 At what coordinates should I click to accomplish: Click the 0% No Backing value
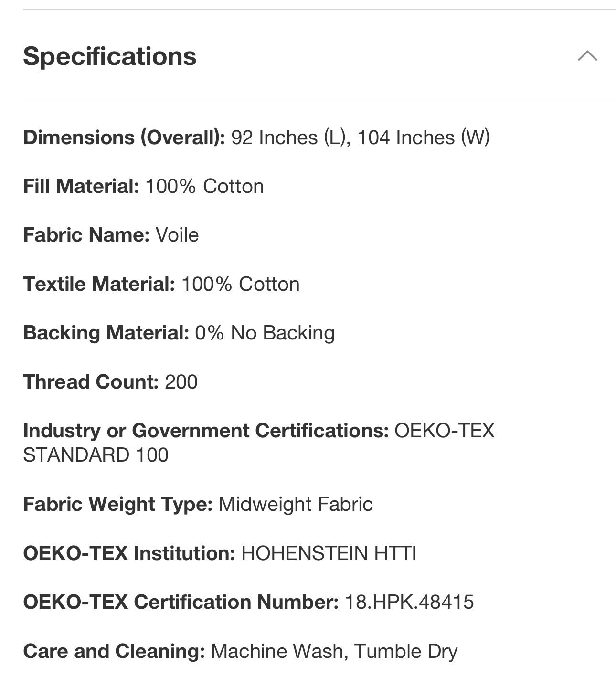[x=265, y=333]
